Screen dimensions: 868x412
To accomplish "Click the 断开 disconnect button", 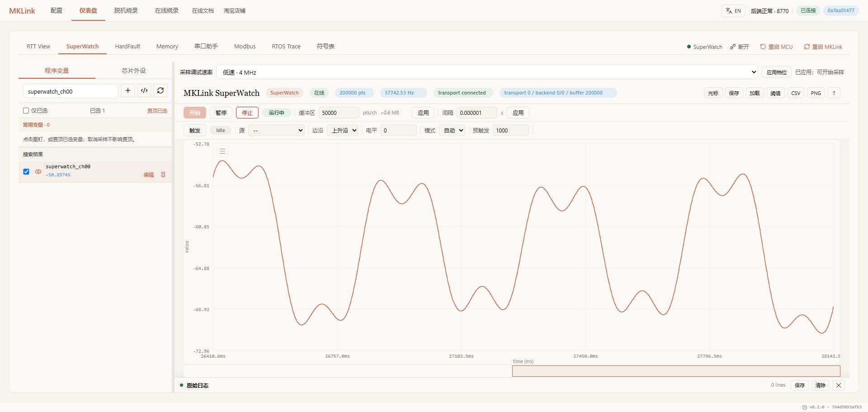I will pyautogui.click(x=740, y=47).
